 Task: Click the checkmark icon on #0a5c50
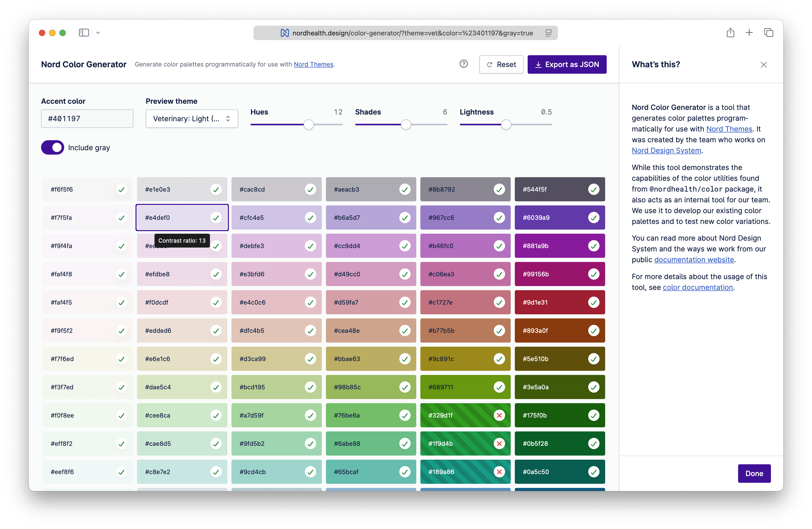(594, 472)
